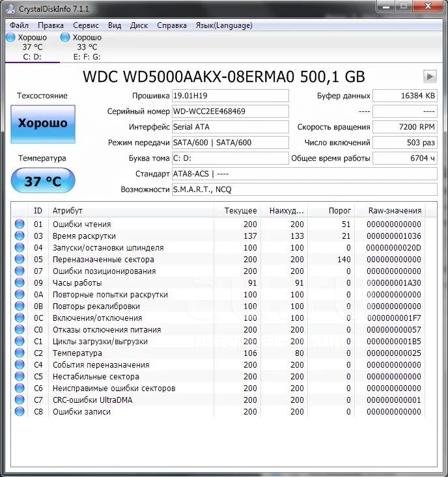448x477 pixels.
Task: Click Режим передачи field SATA/600 | SATA/600
Action: click(230, 143)
